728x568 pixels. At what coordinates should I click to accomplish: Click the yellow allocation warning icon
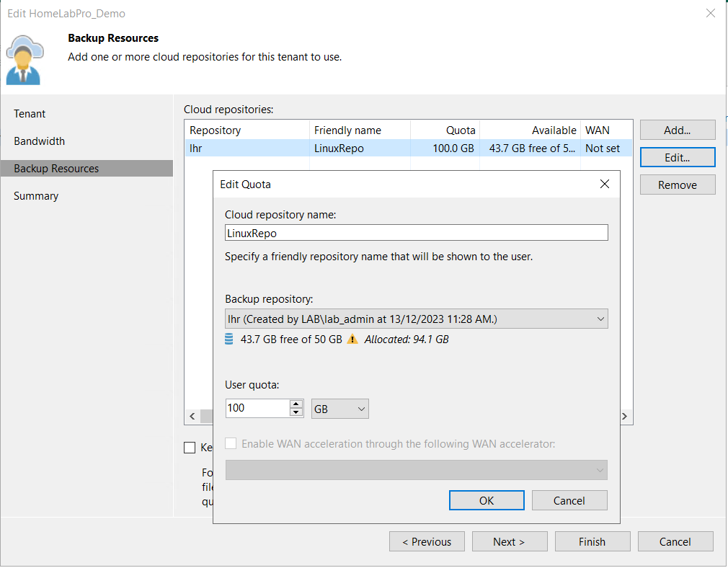pyautogui.click(x=352, y=340)
